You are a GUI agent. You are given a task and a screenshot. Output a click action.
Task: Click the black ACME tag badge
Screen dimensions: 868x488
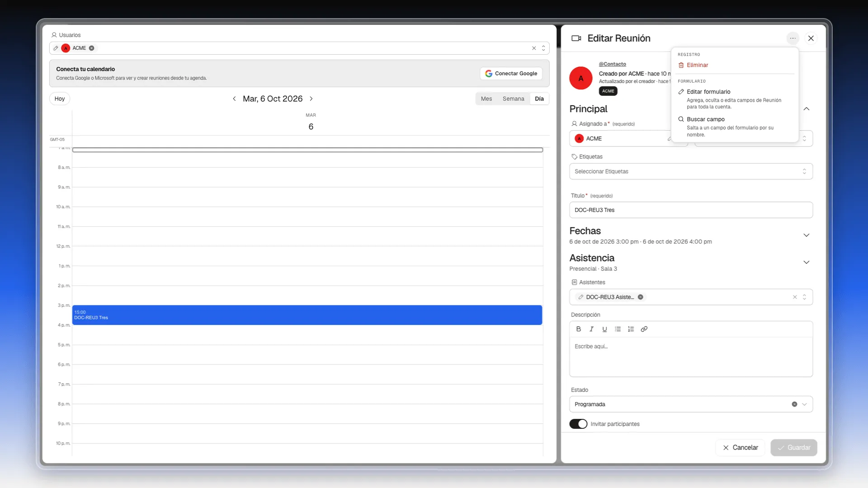pyautogui.click(x=608, y=91)
